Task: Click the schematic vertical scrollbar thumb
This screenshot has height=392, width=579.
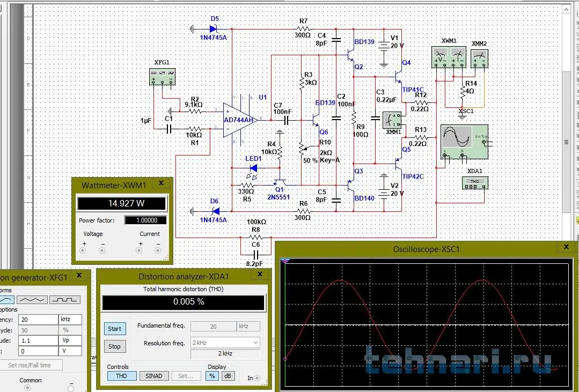Action: (567, 142)
